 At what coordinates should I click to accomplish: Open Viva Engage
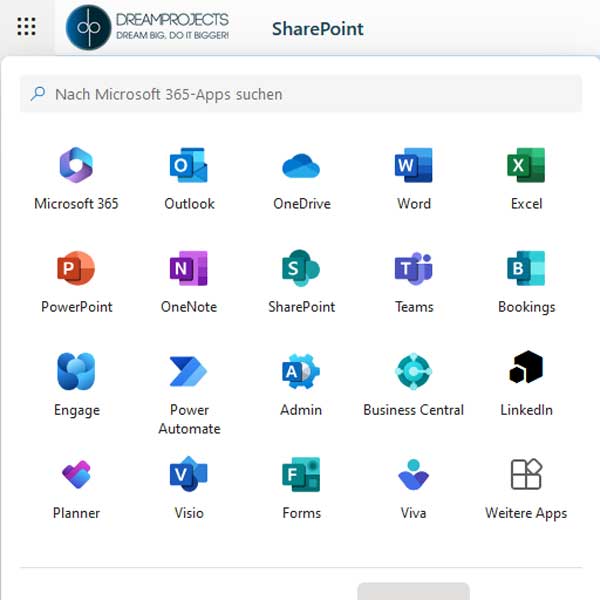tap(76, 386)
